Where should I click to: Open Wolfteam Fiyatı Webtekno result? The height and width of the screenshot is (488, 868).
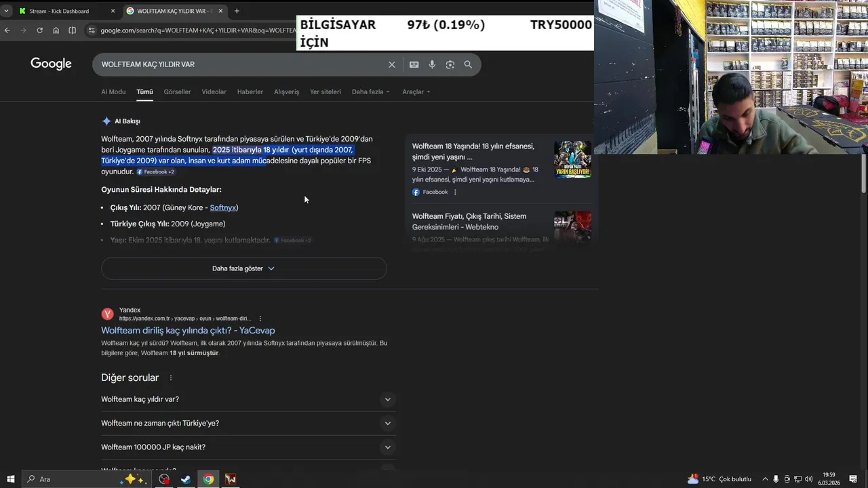469,222
